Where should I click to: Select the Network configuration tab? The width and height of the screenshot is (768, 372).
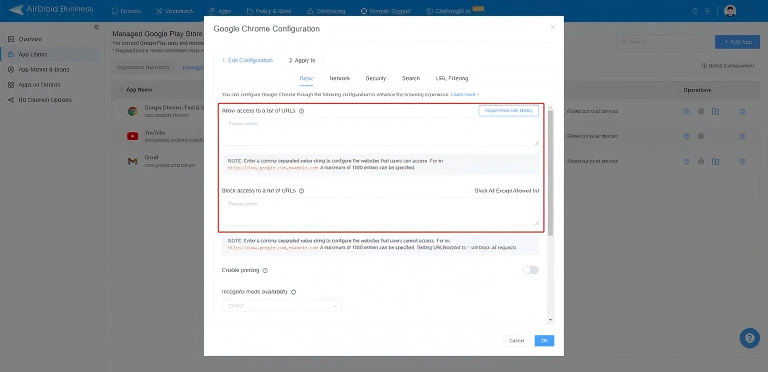(x=339, y=78)
